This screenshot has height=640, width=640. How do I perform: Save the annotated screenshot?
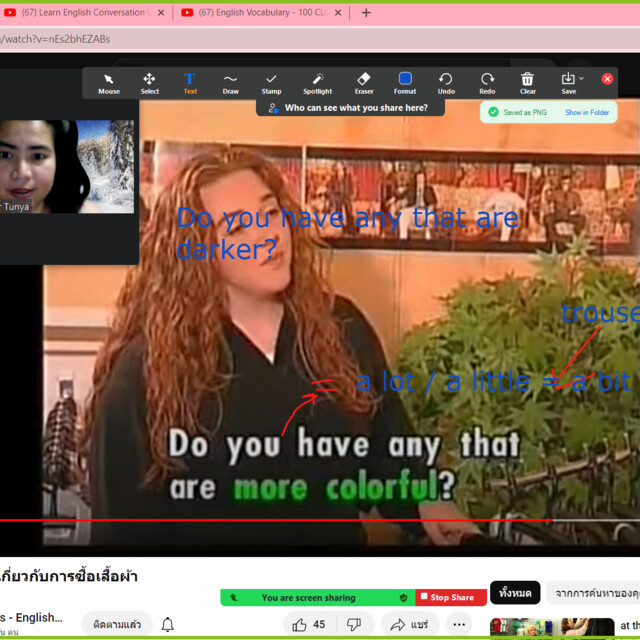(568, 84)
